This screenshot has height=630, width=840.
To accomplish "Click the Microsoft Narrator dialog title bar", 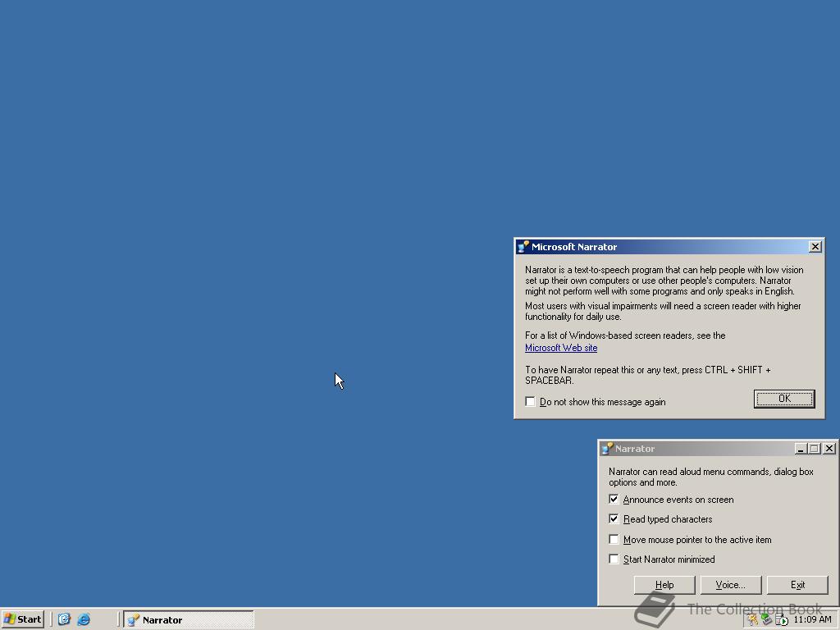I will coord(669,246).
